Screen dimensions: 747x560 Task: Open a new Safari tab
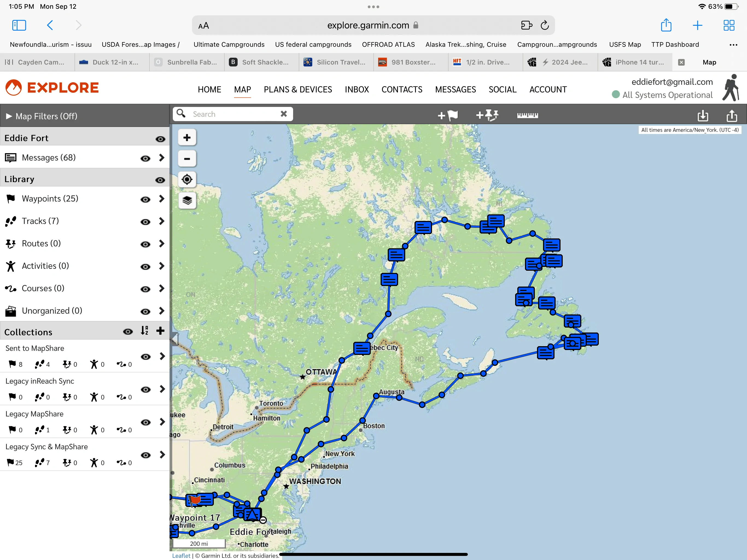tap(697, 25)
